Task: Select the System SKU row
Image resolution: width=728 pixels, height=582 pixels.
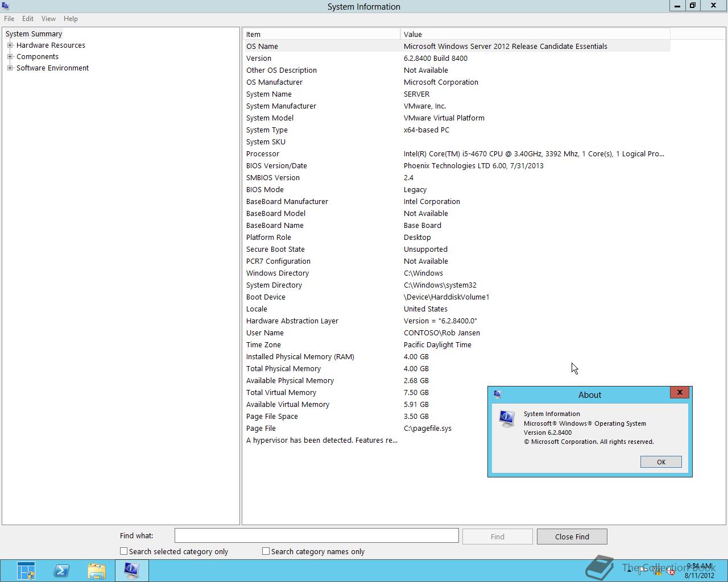Action: pyautogui.click(x=457, y=142)
